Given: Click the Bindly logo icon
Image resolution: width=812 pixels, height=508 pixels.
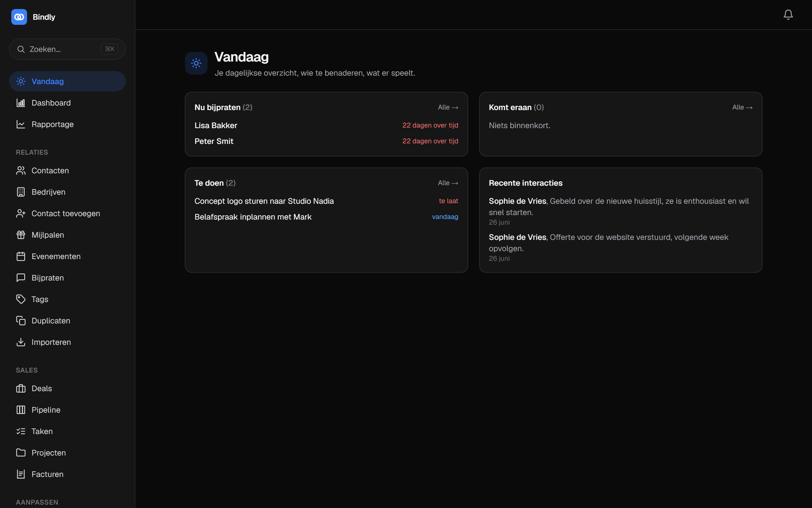Looking at the screenshot, I should coord(19,17).
